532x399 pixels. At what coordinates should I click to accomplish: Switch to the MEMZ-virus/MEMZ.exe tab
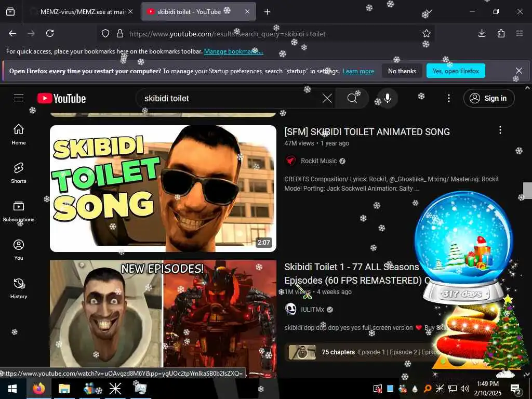click(x=81, y=11)
